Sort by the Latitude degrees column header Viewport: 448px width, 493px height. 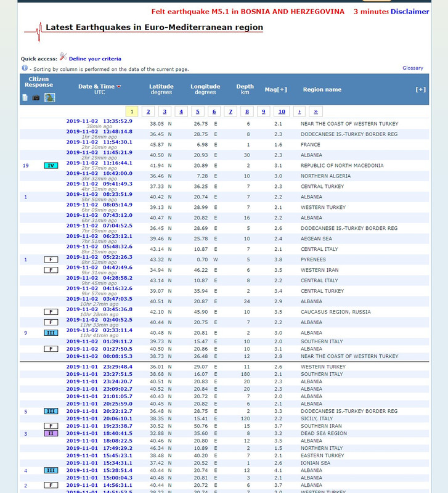(x=161, y=89)
